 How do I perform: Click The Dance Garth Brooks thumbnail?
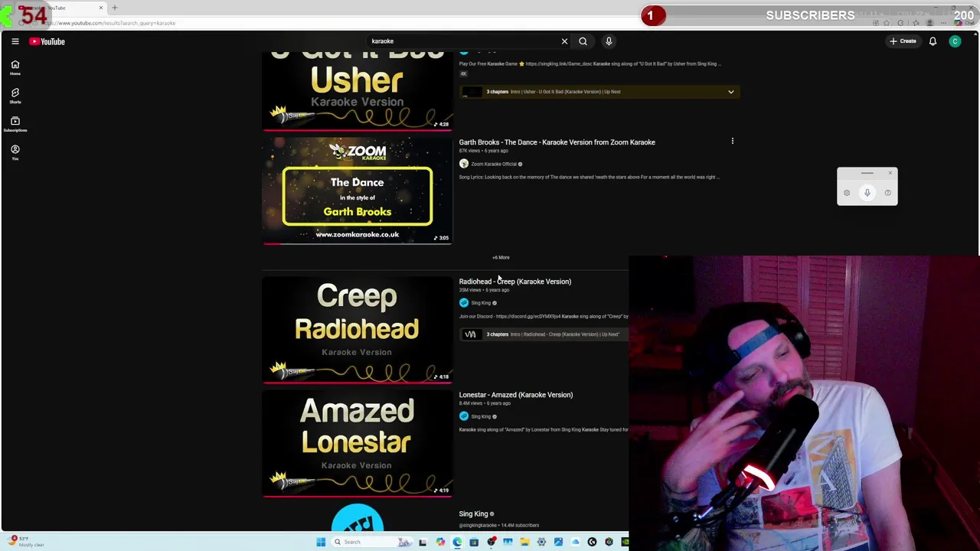(357, 191)
